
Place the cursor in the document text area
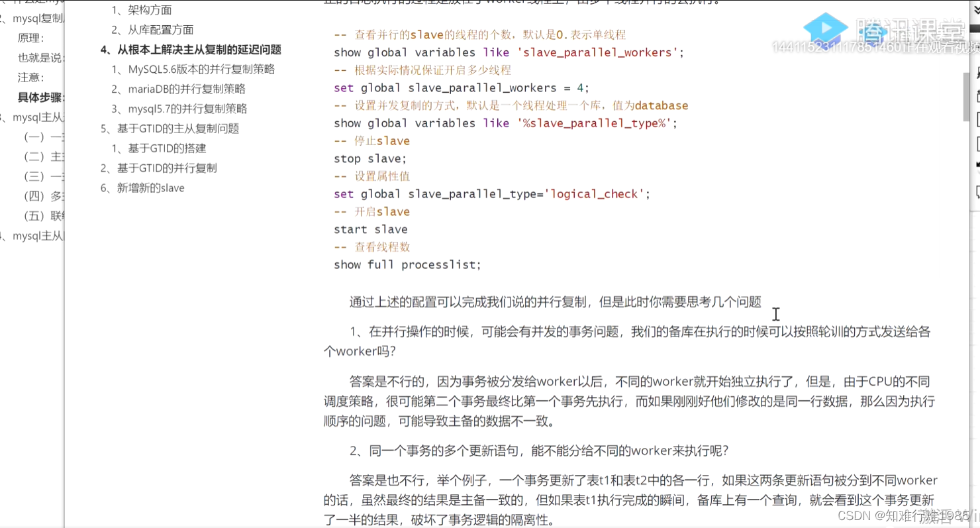(x=775, y=315)
